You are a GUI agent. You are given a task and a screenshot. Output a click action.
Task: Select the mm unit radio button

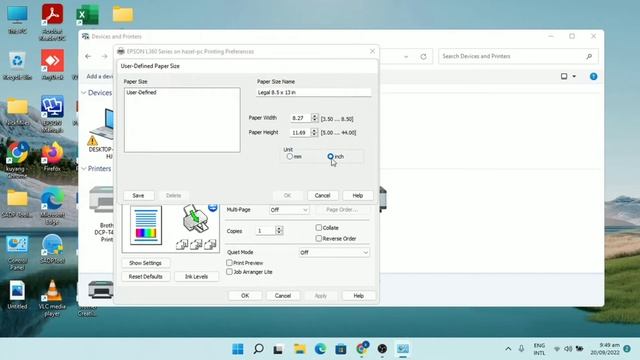point(289,156)
